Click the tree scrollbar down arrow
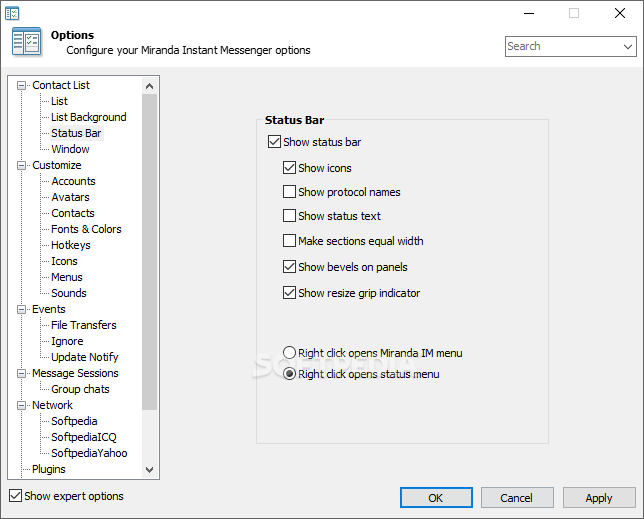The image size is (644, 519). coord(150,470)
